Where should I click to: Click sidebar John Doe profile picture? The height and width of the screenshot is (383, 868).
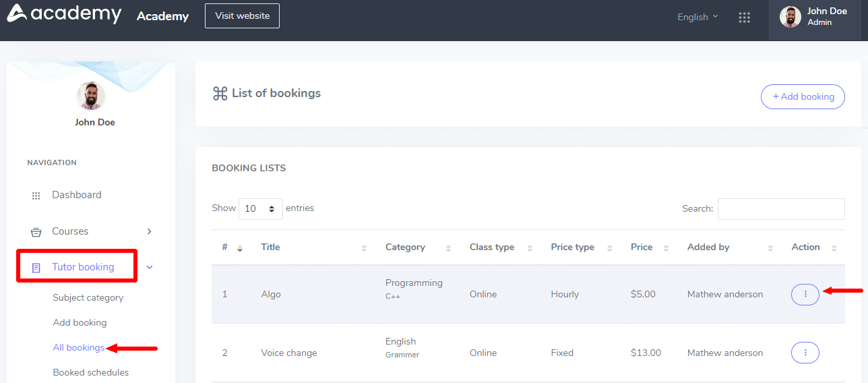(x=91, y=96)
